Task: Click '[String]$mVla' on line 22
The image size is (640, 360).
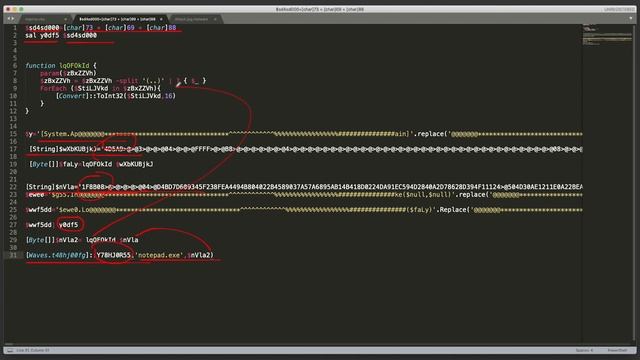Action: (x=49, y=187)
